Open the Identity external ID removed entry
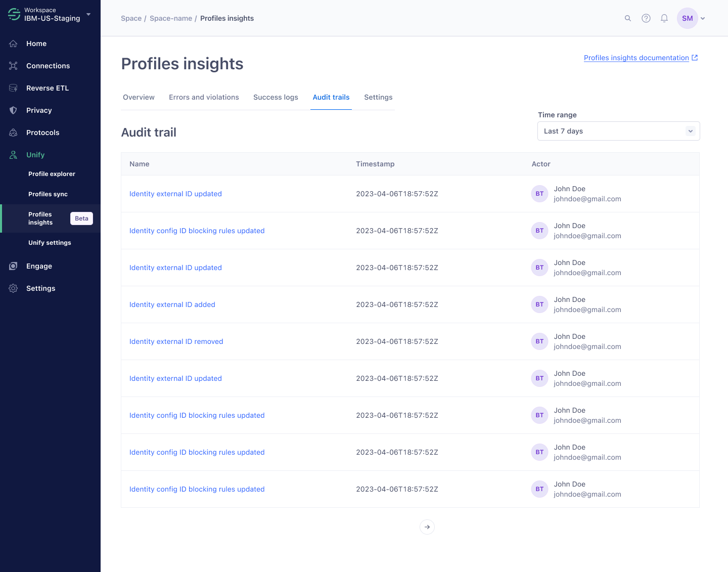 (x=176, y=341)
